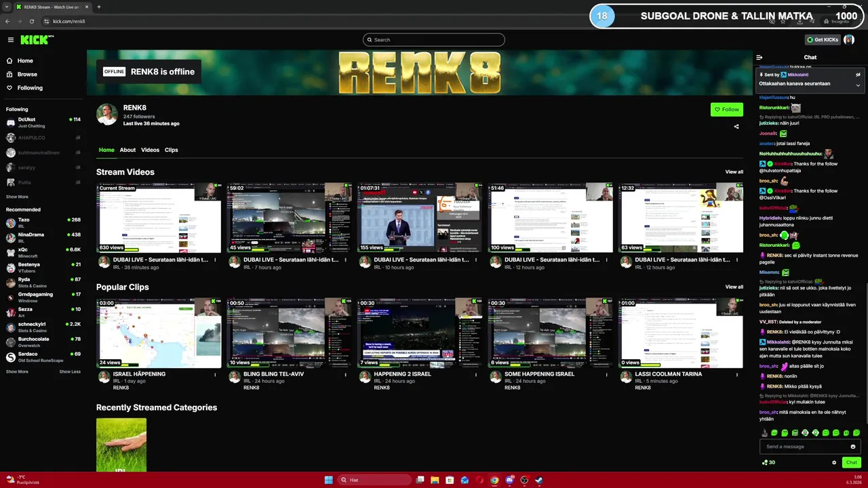Screen dimensions: 868x488
Task: Open options for ISRAEL HÄPPENING clip
Action: 215,374
